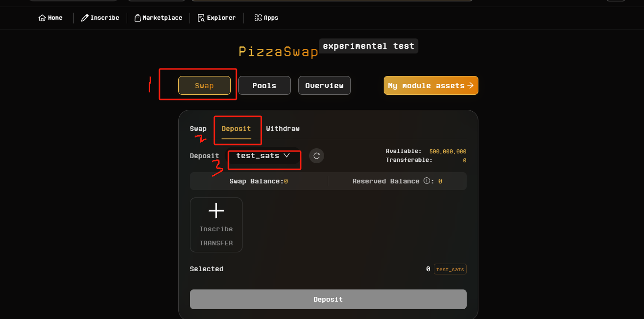Click the Available 500,000,000 amount

coord(448,152)
